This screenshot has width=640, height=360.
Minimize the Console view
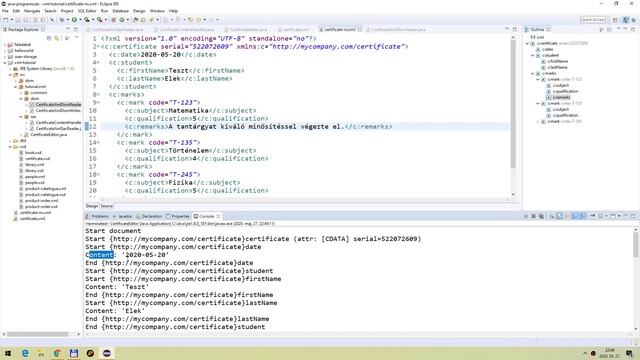tap(625, 216)
